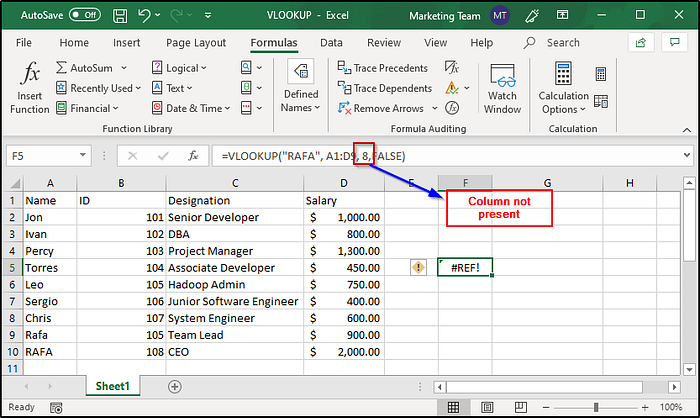700x418 pixels.
Task: Select Normal view button in status bar
Action: pos(453,407)
